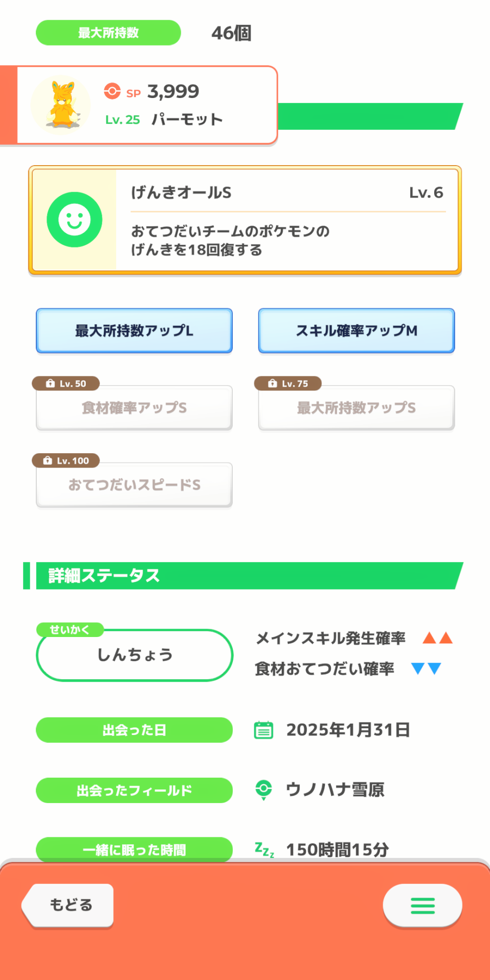
Task: Tap the location pin icon by ウノハナ雪原
Action: (264, 789)
